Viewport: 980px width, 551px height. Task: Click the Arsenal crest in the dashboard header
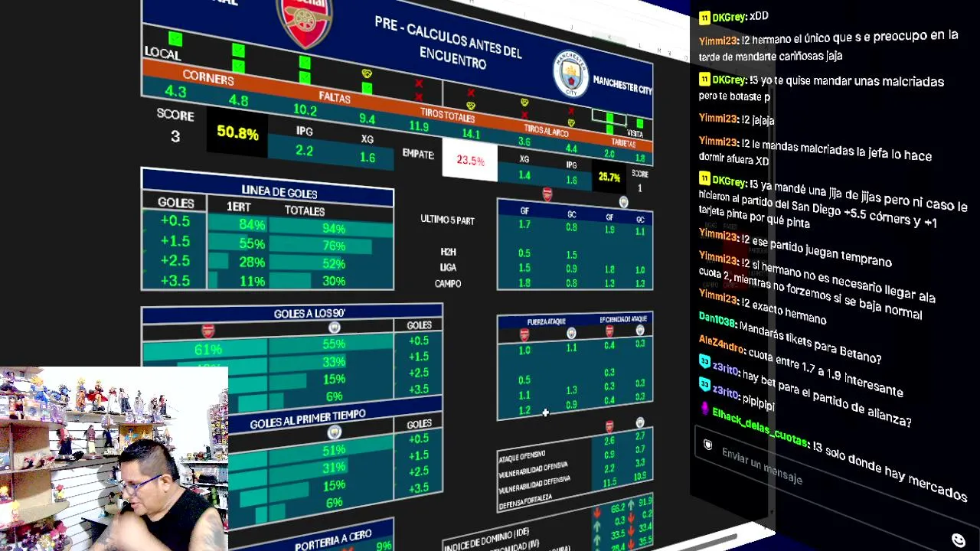pyautogui.click(x=305, y=21)
